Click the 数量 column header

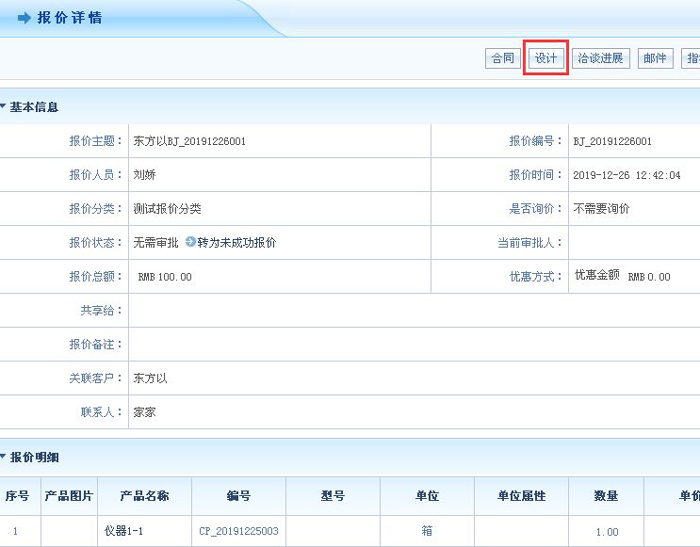(x=606, y=496)
